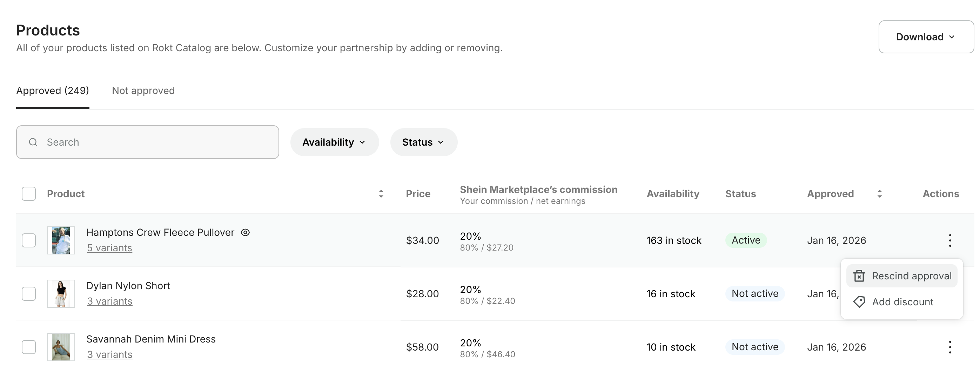Screen dimensions: 980x372
Task: Open the Status filter dropdown
Action: tap(423, 142)
